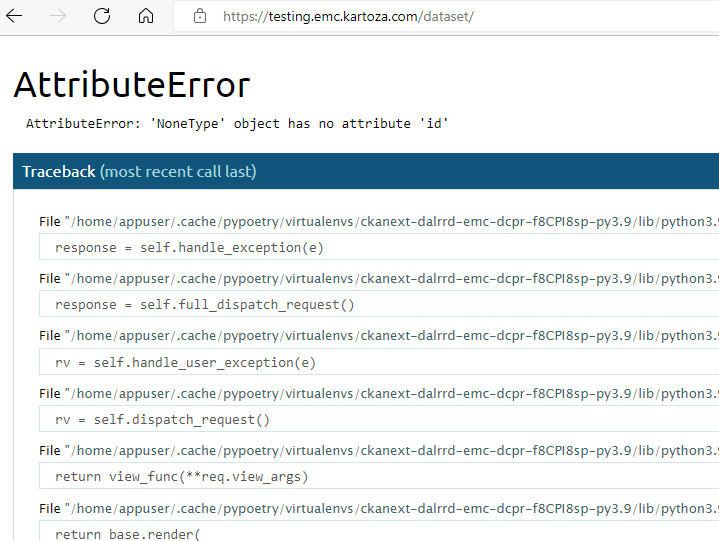Click the File path above return view_func line
This screenshot has height=541, width=719.
tap(379, 450)
